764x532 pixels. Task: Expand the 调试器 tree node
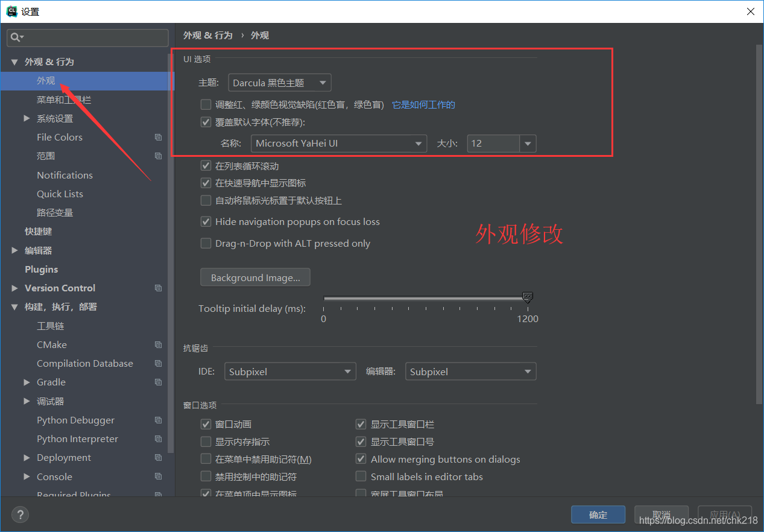point(27,401)
